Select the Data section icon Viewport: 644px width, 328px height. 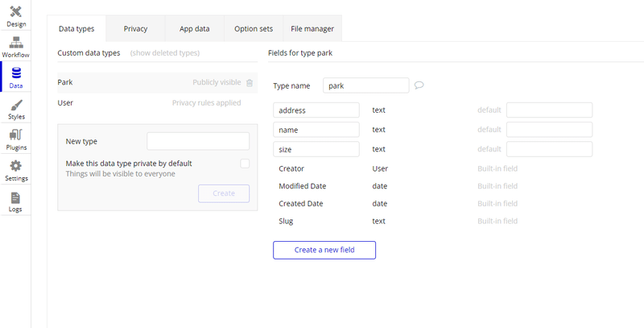16,74
